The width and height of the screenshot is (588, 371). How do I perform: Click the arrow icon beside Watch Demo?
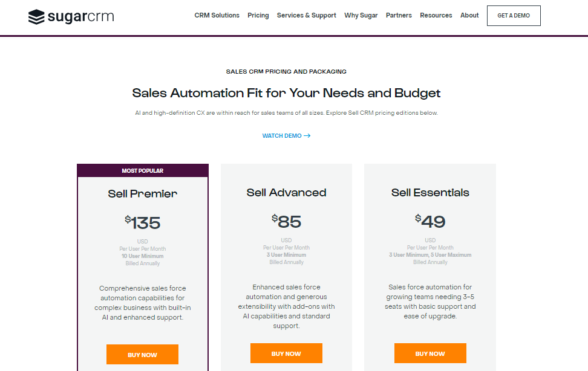(x=307, y=136)
